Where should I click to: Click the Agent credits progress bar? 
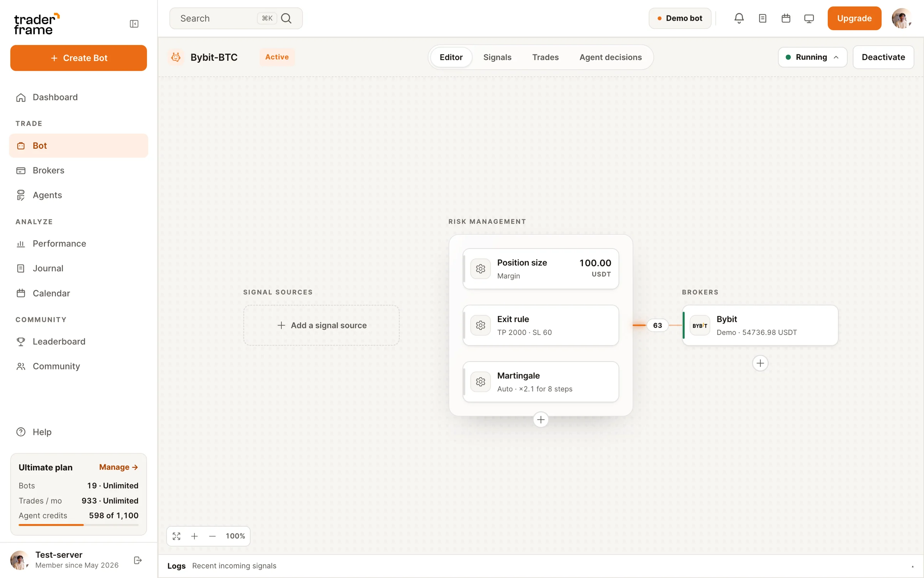coord(79,525)
